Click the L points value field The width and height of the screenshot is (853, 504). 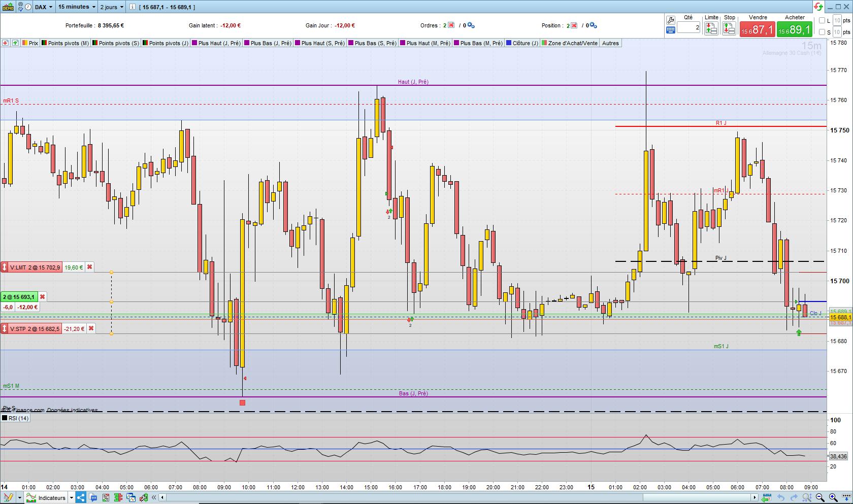pyautogui.click(x=837, y=21)
